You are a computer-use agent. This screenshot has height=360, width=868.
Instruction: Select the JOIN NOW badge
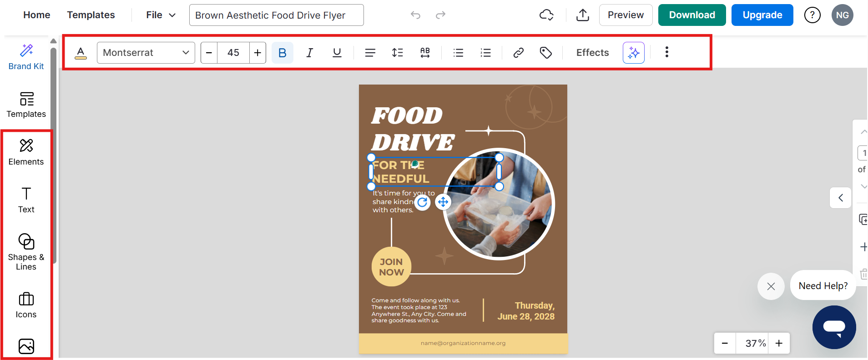391,267
